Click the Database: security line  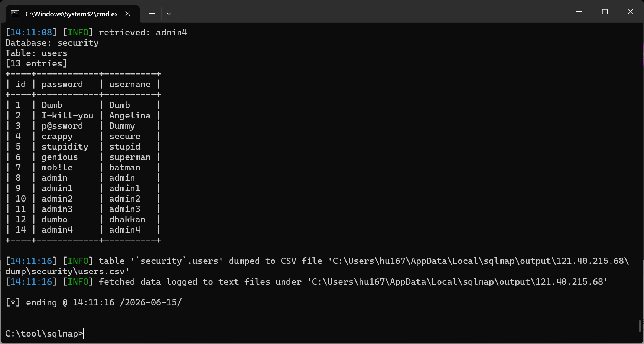pos(52,43)
